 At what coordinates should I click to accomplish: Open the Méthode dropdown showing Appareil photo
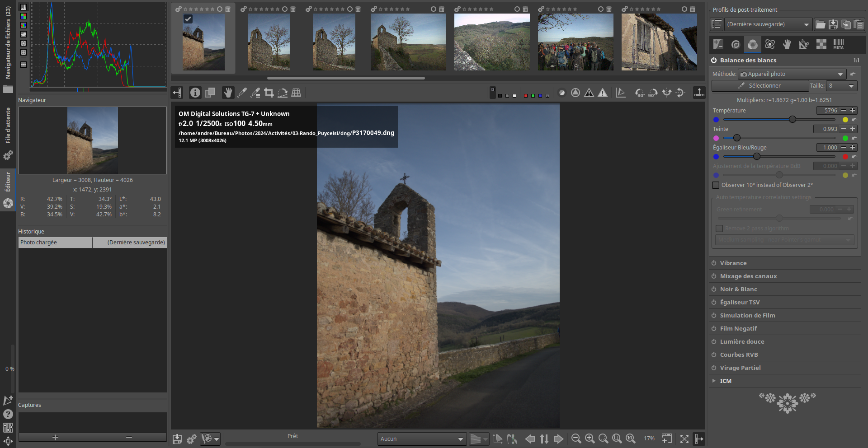[x=792, y=74]
